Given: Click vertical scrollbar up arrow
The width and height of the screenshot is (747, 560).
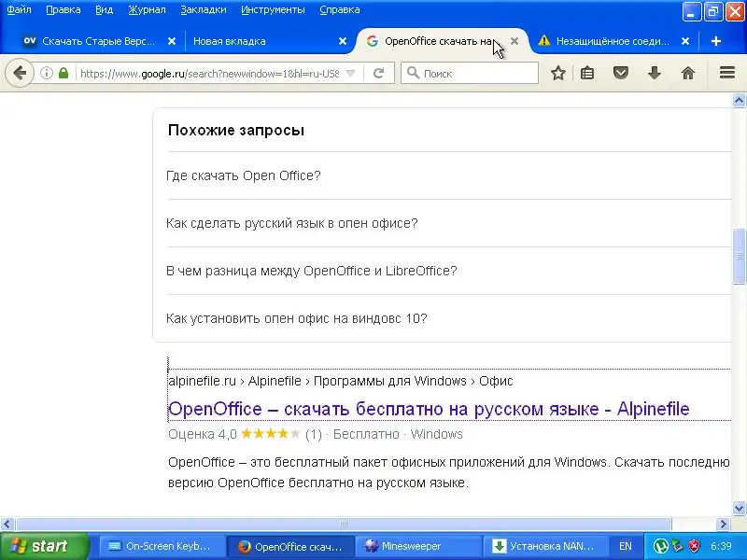Looking at the screenshot, I should pos(739,100).
